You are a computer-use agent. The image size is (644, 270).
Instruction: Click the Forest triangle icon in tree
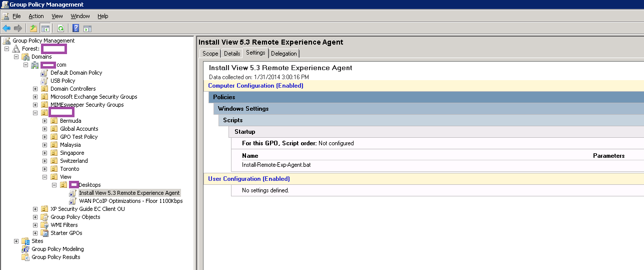(16, 49)
